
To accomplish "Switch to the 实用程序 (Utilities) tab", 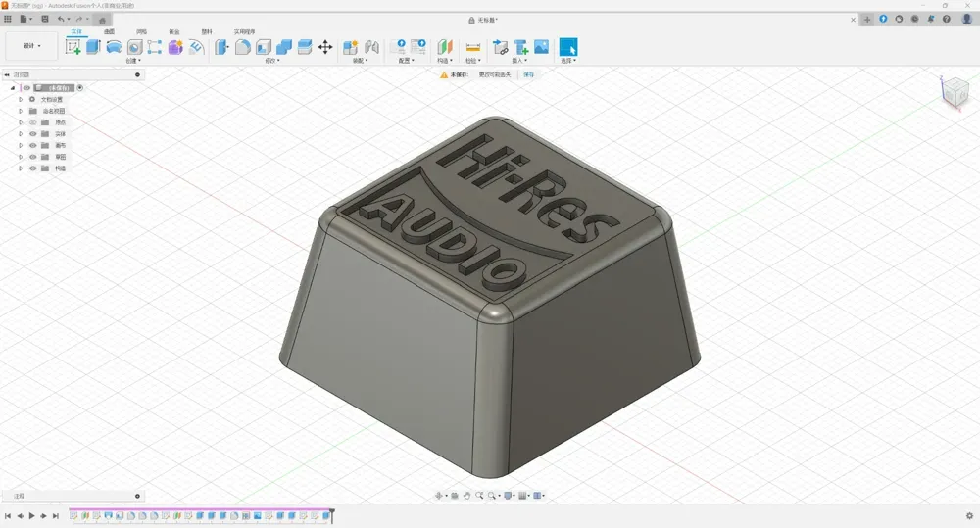I will 244,32.
